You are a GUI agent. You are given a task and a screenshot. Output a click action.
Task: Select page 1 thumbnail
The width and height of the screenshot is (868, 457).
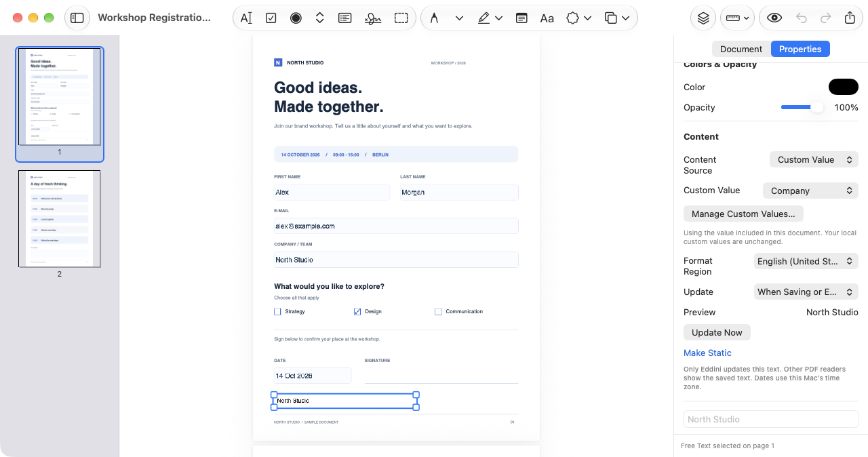point(60,96)
